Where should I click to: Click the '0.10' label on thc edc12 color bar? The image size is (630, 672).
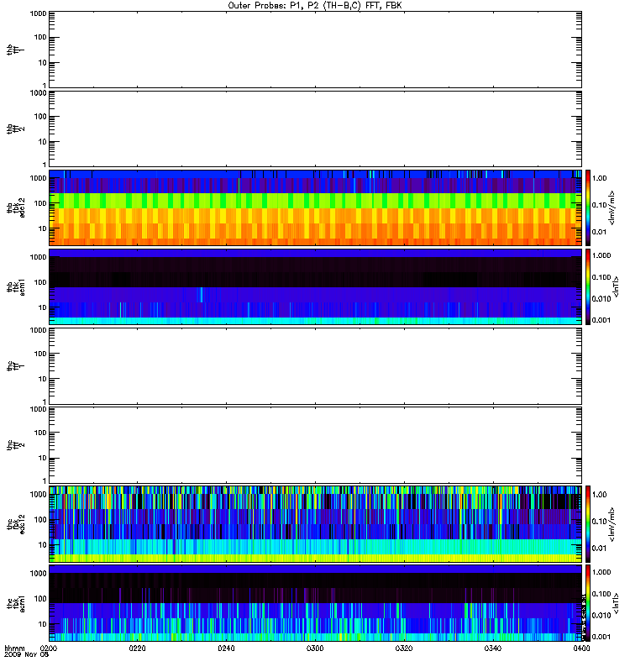600,521
